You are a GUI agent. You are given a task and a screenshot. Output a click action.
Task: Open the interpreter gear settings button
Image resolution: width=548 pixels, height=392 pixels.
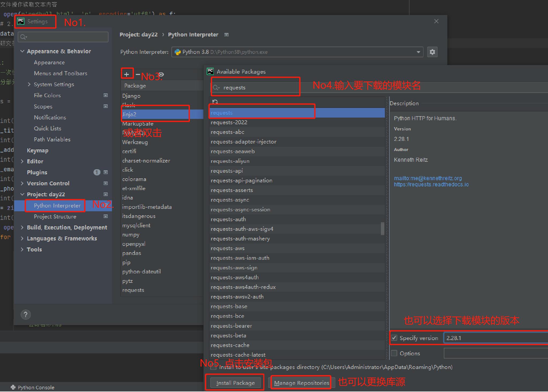click(x=432, y=52)
